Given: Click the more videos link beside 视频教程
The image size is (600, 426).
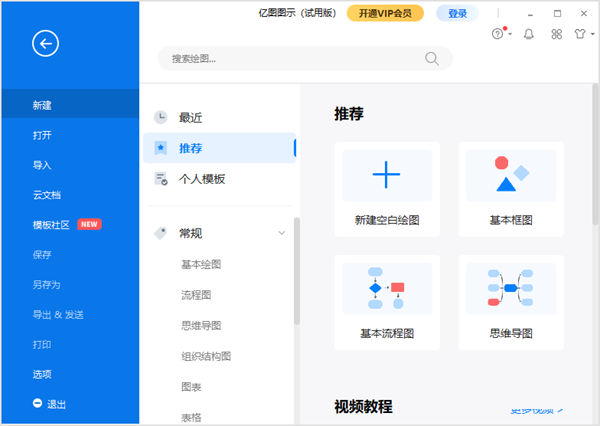Looking at the screenshot, I should pyautogui.click(x=537, y=411).
